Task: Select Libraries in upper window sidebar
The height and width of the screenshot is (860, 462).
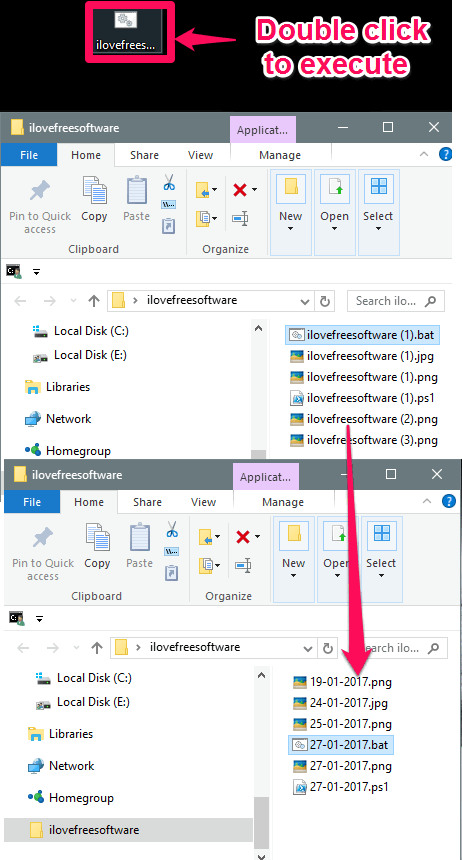Action: (x=58, y=387)
